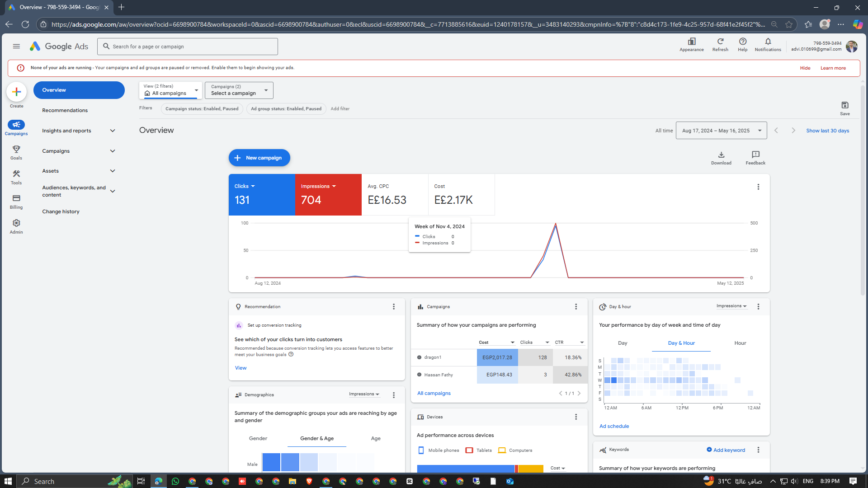
Task: Click the New campaign button
Action: point(259,158)
